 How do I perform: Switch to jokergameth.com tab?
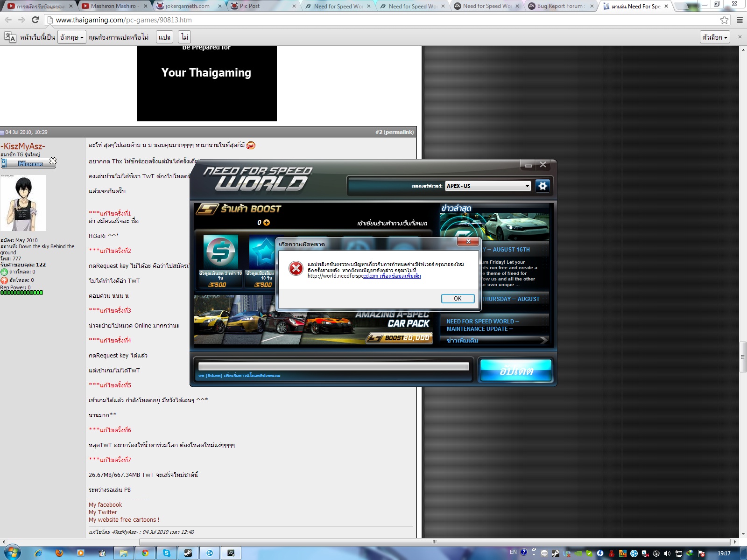click(x=187, y=6)
